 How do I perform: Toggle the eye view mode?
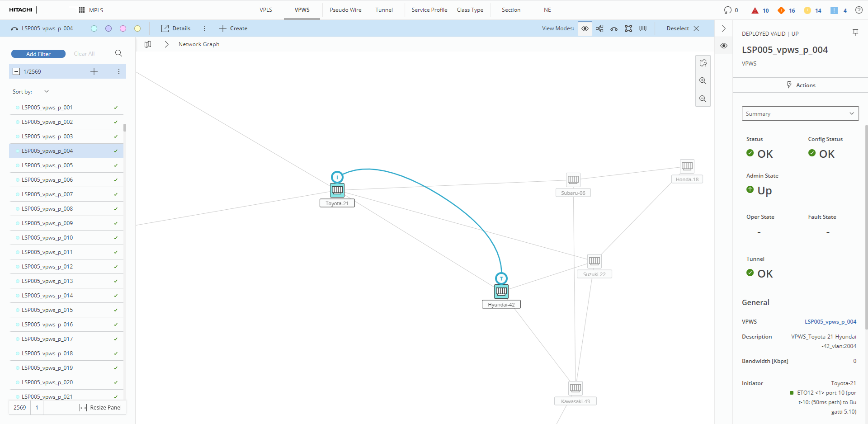(x=585, y=28)
